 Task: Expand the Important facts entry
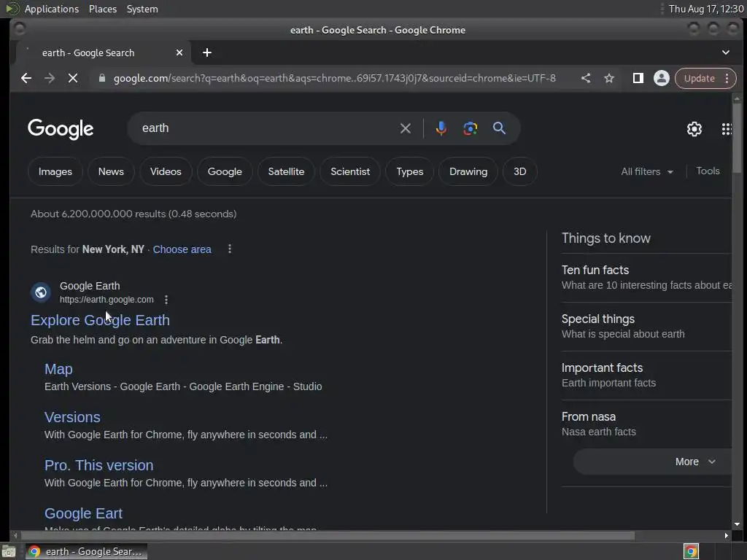pos(646,376)
